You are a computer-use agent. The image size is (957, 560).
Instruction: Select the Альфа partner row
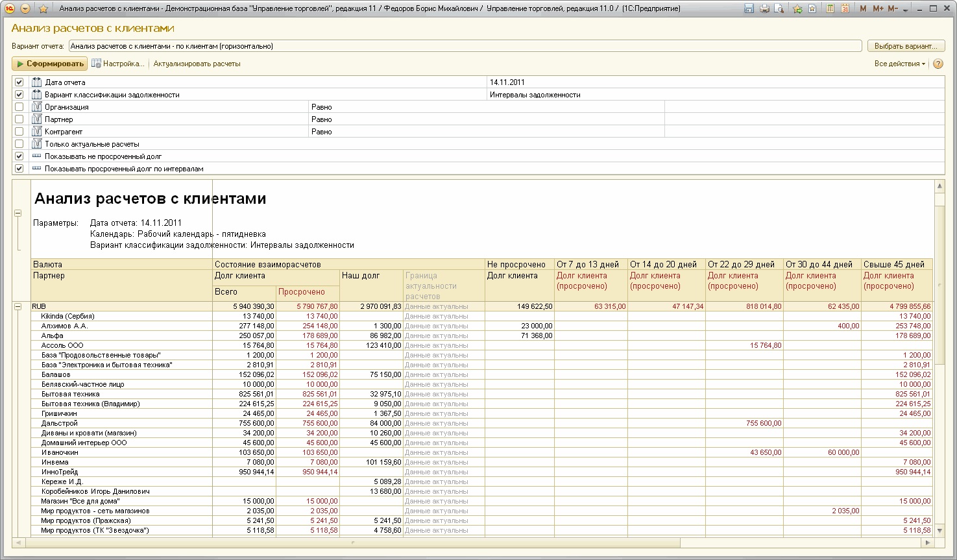(482, 335)
